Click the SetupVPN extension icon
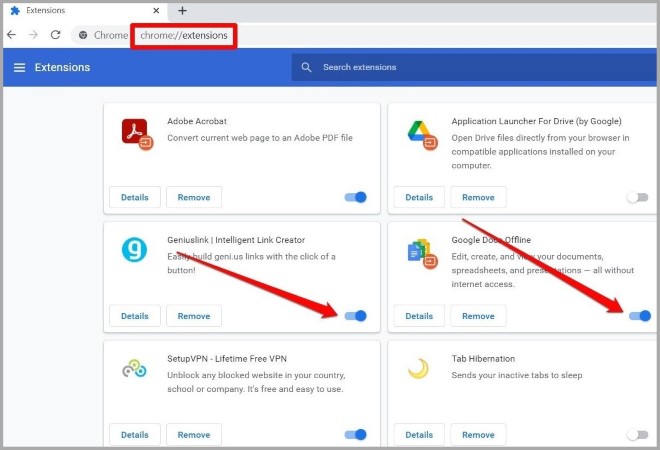Screen dimensions: 660x450 [x=134, y=368]
